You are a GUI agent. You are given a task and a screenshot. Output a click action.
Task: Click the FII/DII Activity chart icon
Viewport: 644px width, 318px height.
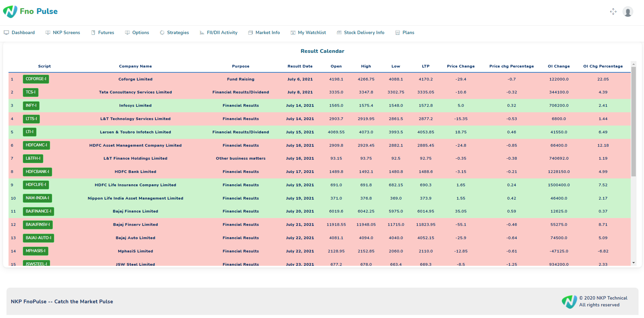[202, 33]
